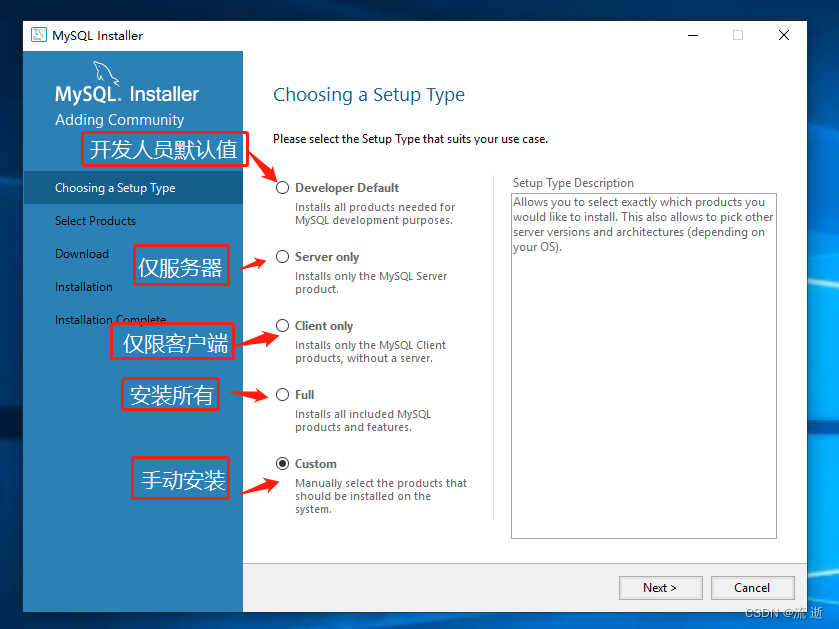839x629 pixels.
Task: Choose the Server only setup type
Action: point(283,257)
